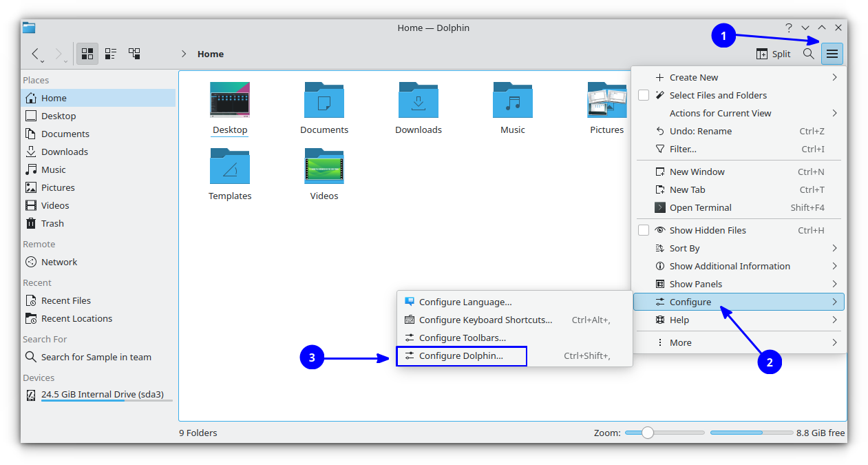The image size is (868, 465).
Task: Open the hamburger menu
Action: (x=832, y=53)
